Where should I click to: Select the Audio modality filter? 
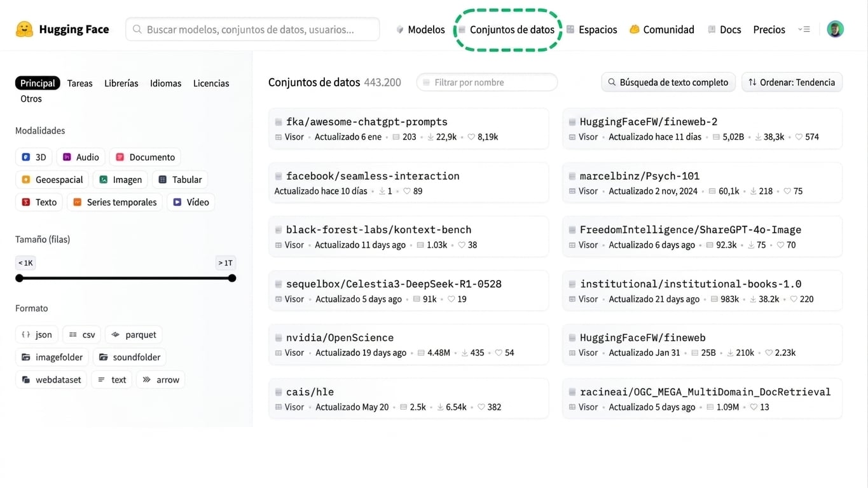[80, 157]
